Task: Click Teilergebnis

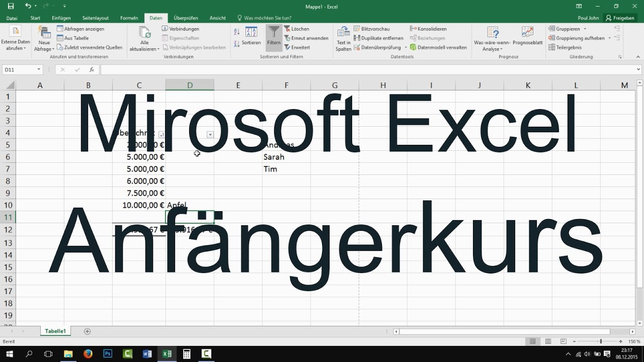Action: pyautogui.click(x=565, y=47)
